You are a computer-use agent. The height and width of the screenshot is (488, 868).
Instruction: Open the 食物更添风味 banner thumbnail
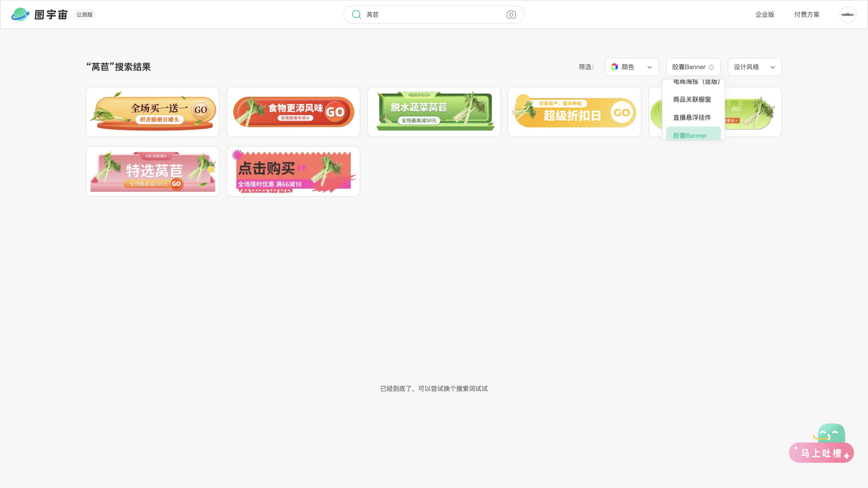[293, 112]
